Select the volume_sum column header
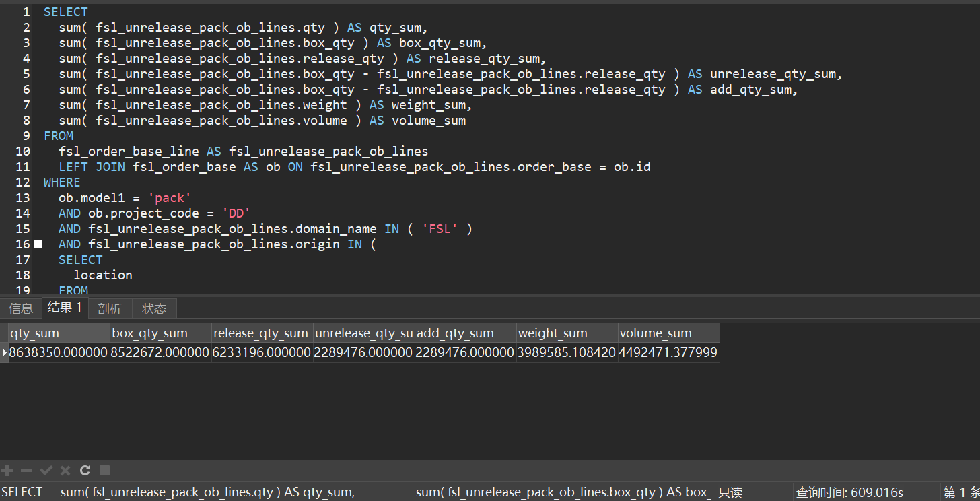 (669, 333)
